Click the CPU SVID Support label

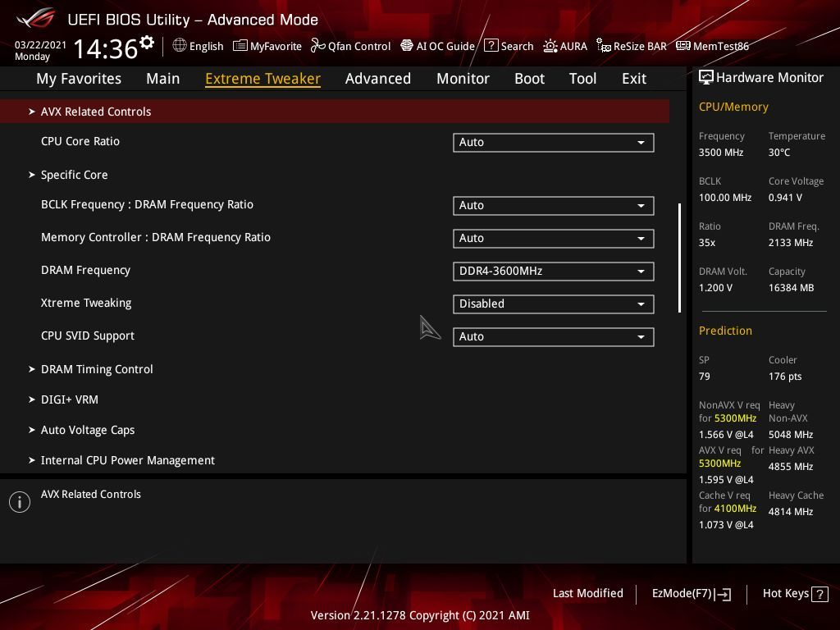click(x=88, y=336)
